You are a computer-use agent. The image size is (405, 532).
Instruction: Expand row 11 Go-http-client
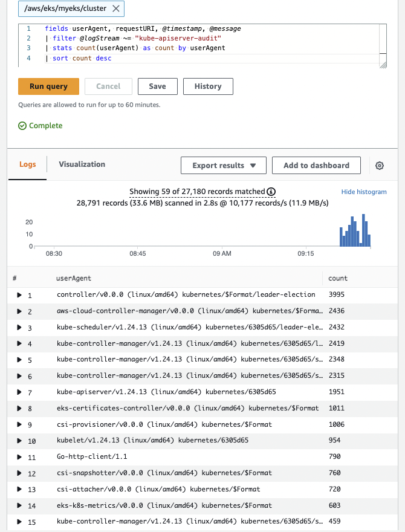coord(19,457)
